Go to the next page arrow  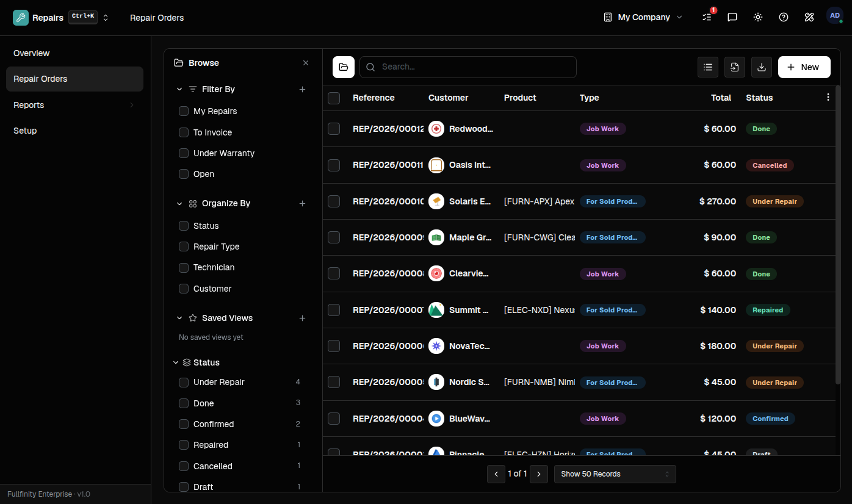pos(539,474)
